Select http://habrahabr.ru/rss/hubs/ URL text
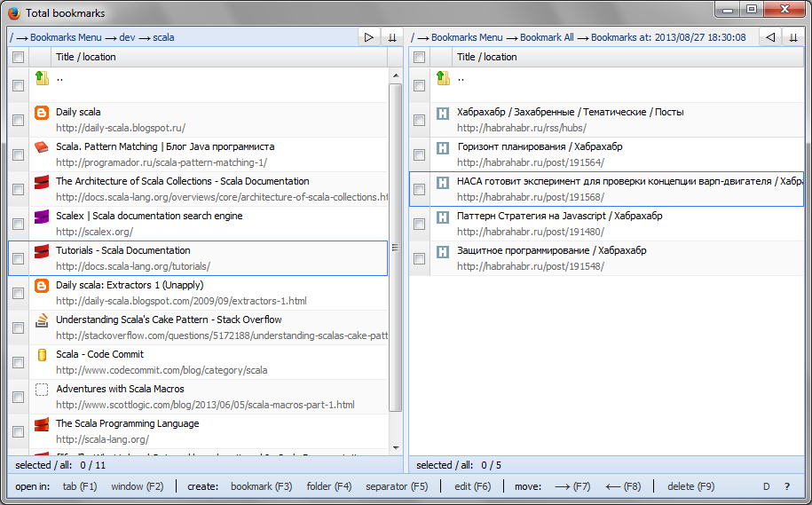This screenshot has height=505, width=812. point(522,128)
